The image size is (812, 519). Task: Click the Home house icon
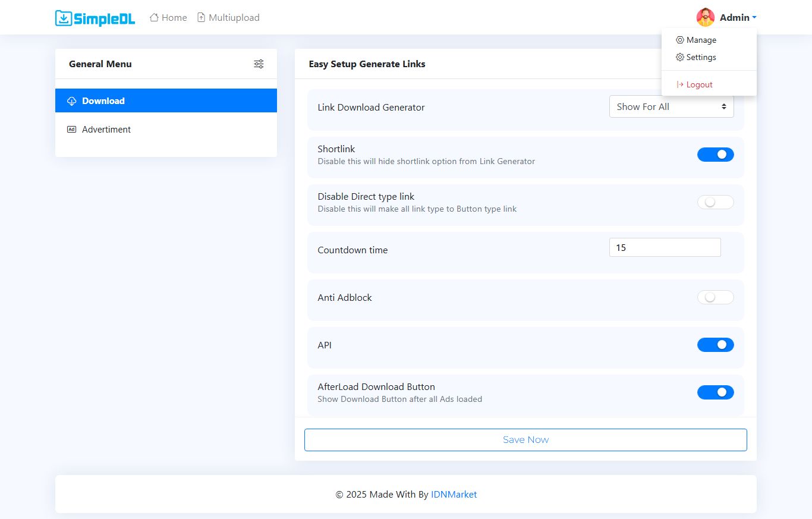154,18
